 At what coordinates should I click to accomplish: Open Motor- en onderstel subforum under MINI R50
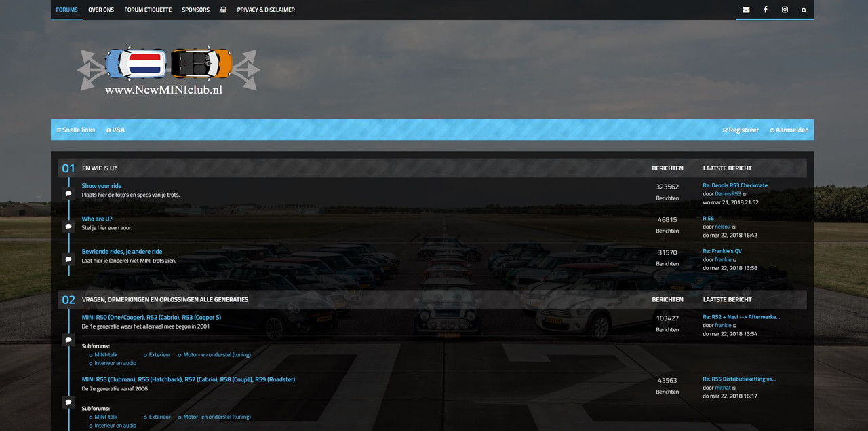point(217,354)
